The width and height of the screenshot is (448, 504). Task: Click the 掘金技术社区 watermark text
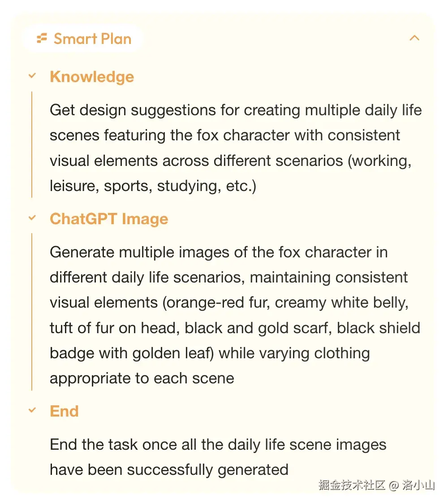[x=352, y=485]
